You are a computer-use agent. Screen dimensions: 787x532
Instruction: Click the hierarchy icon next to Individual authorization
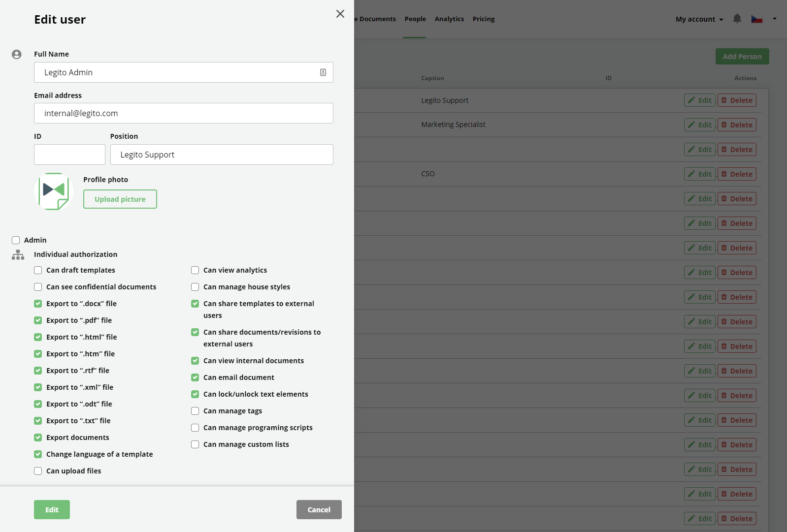point(18,254)
